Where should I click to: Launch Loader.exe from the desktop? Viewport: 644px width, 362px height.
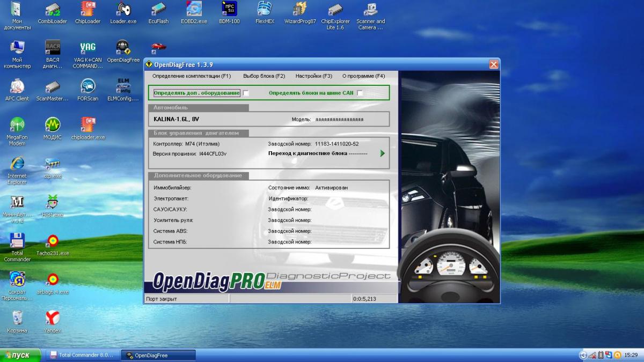point(123,13)
